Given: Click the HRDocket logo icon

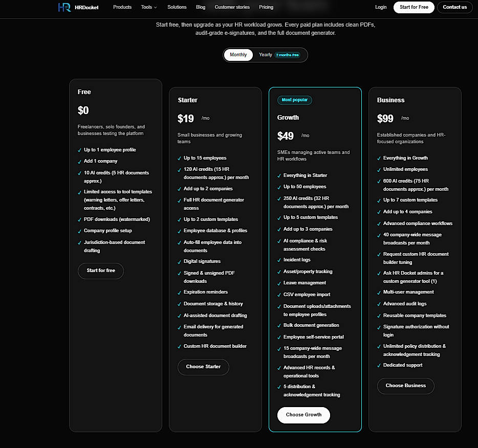Looking at the screenshot, I should click(64, 7).
